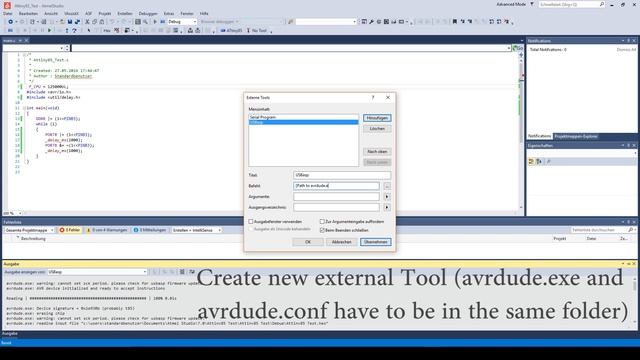Open the Gesamte Projektmappe scope dropdown

click(29, 230)
